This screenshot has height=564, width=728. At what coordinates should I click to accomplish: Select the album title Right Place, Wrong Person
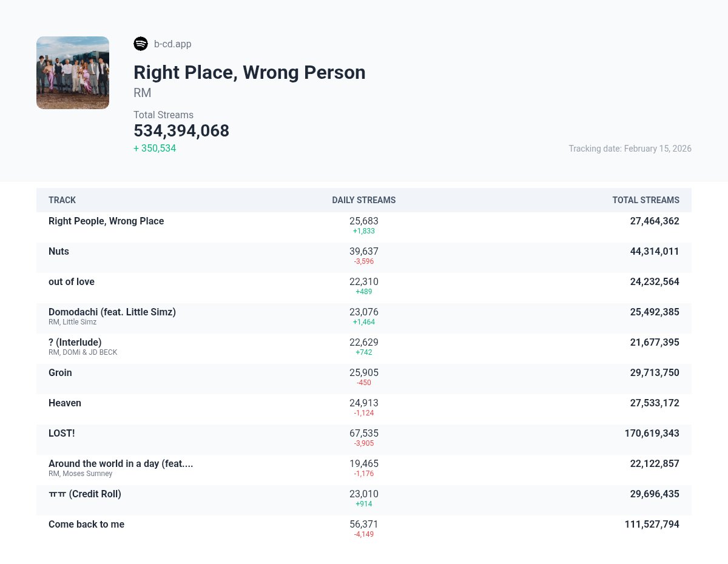[249, 72]
